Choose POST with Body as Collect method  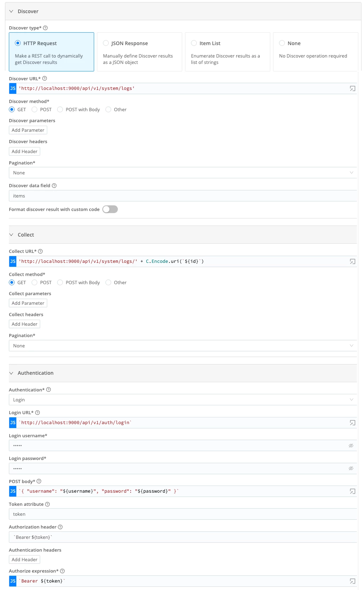point(60,282)
